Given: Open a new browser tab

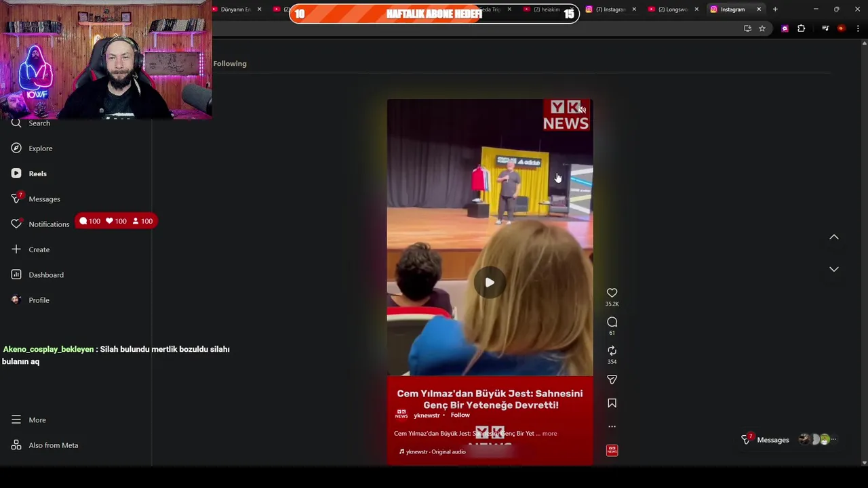Looking at the screenshot, I should pos(775,9).
